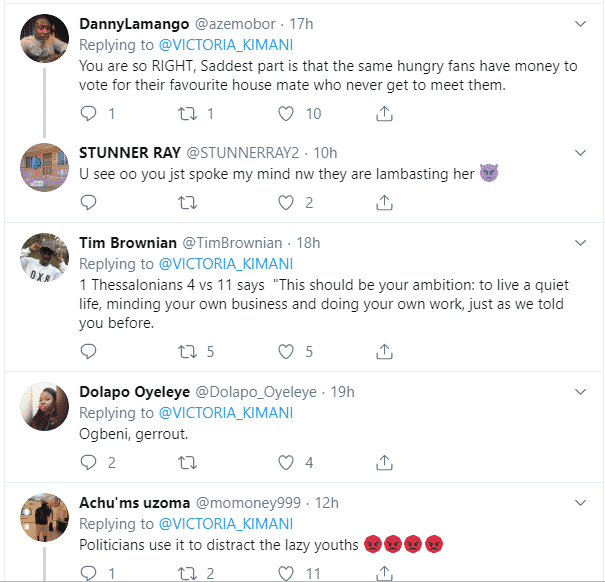Share DannyLamango's tweet
Image resolution: width=605 pixels, height=582 pixels.
click(384, 114)
